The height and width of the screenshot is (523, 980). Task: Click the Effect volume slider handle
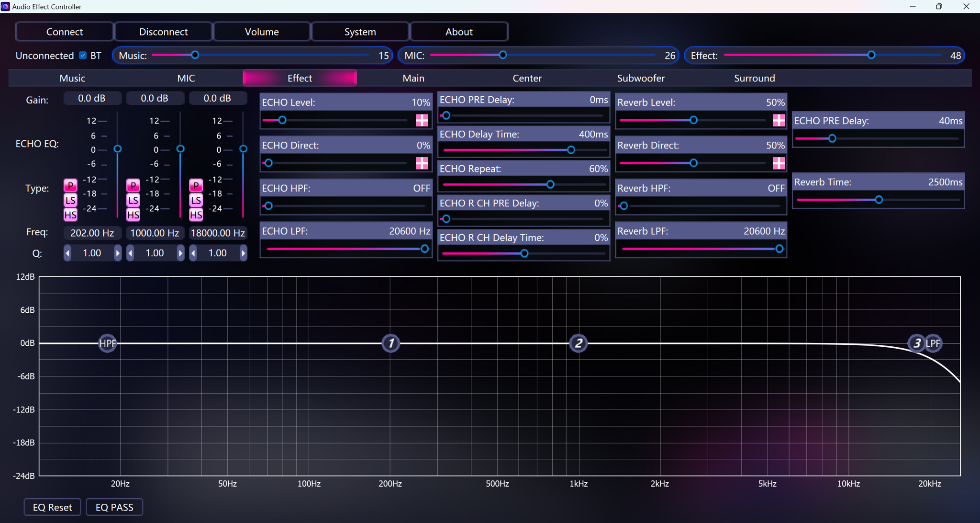coord(871,55)
